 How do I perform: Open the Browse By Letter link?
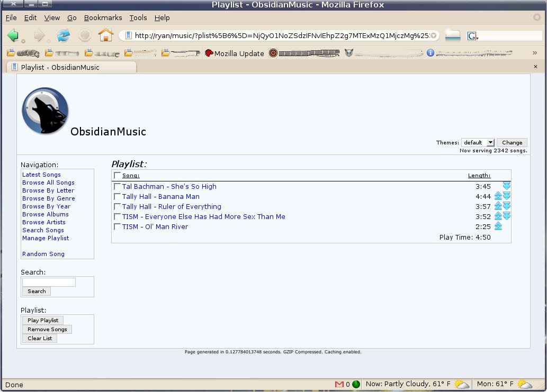(x=48, y=190)
